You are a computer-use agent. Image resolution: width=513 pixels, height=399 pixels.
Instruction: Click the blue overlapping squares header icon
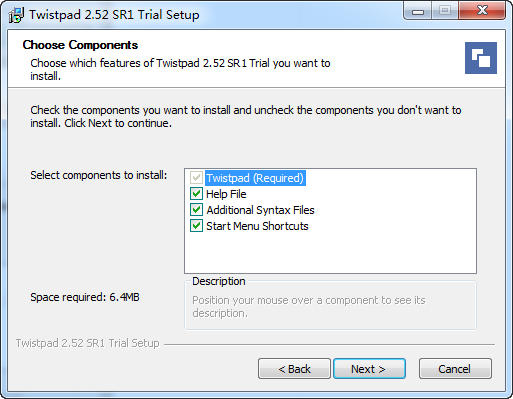tap(481, 58)
